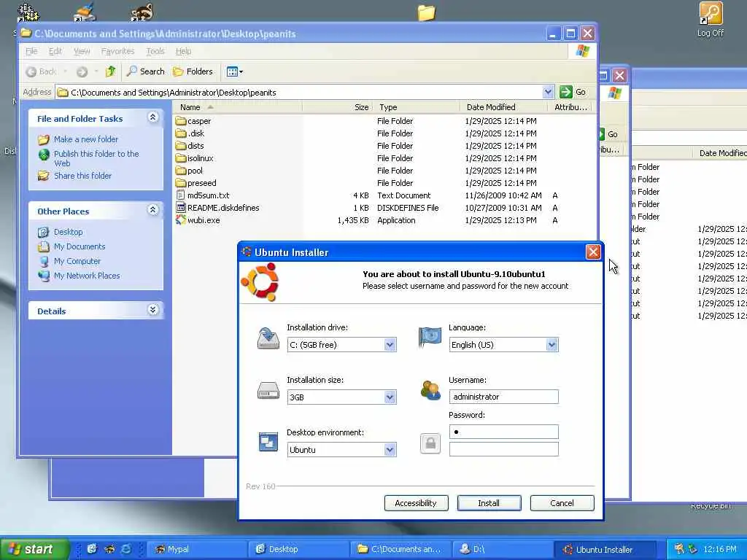Open the Edit menu
The image size is (747, 560).
coord(55,51)
